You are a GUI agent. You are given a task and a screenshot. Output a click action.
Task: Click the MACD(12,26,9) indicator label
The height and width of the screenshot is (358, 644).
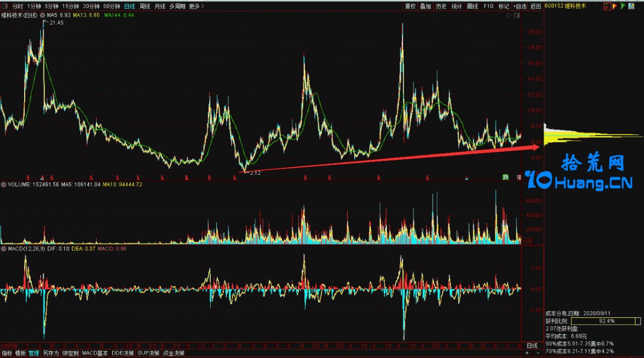pyautogui.click(x=26, y=248)
